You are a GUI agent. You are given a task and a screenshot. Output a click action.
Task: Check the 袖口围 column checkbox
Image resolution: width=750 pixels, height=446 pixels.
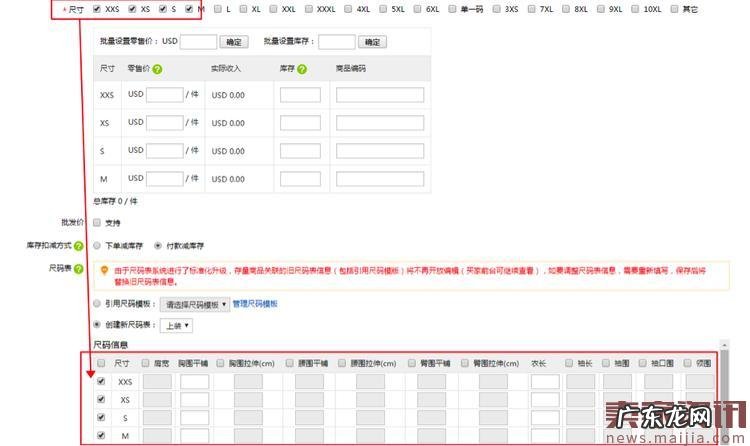(642, 363)
